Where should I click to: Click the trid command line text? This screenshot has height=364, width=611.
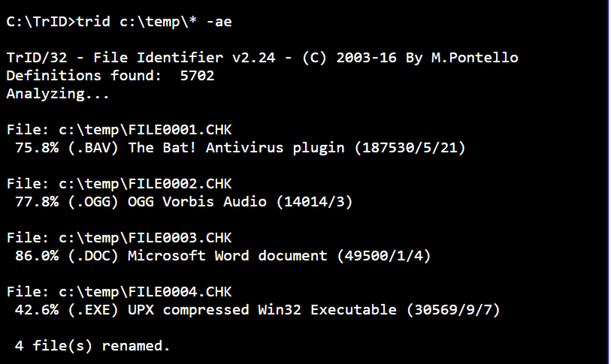119,22
